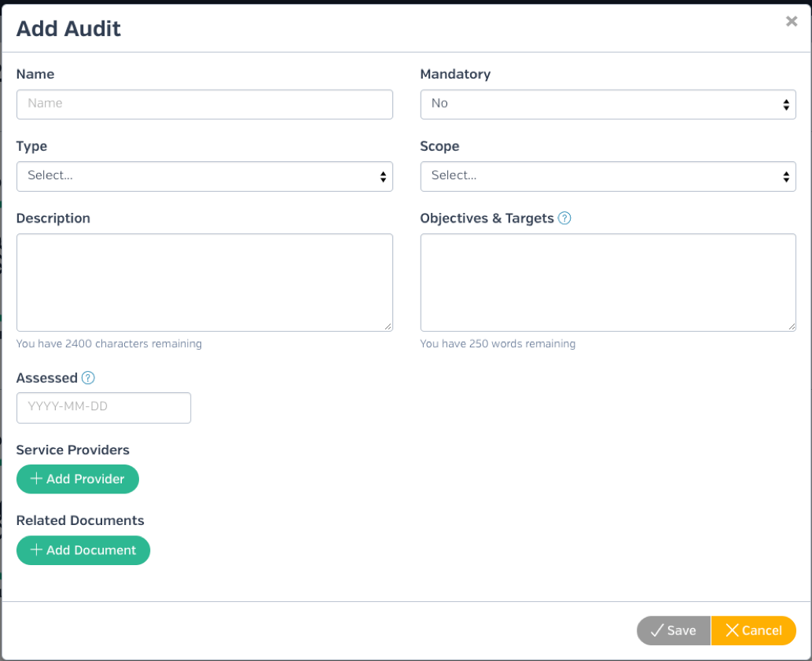Click the plus icon on Add Provider
The image size is (812, 661).
[35, 479]
